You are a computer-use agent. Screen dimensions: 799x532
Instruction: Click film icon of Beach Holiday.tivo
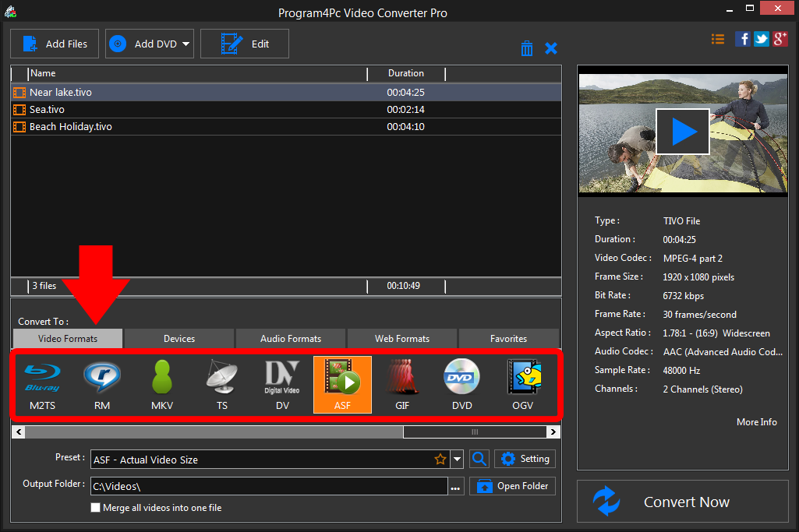click(x=19, y=127)
